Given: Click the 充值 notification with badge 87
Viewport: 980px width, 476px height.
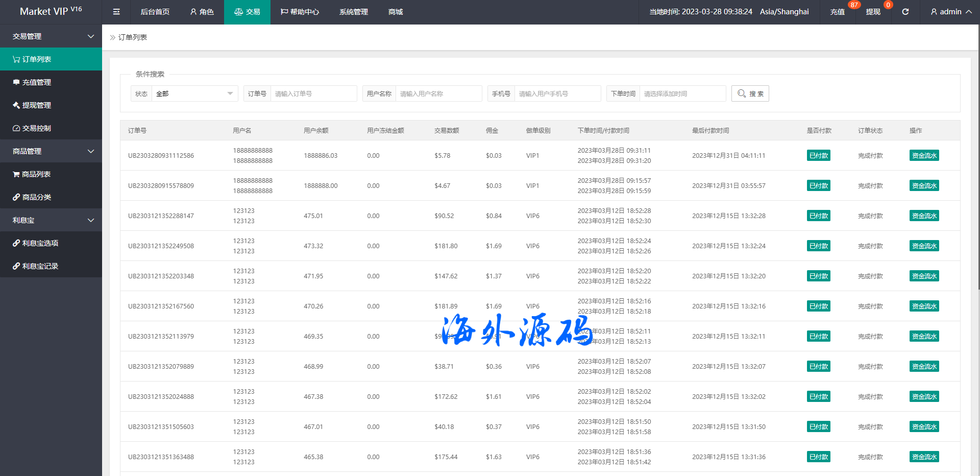Looking at the screenshot, I should tap(837, 12).
